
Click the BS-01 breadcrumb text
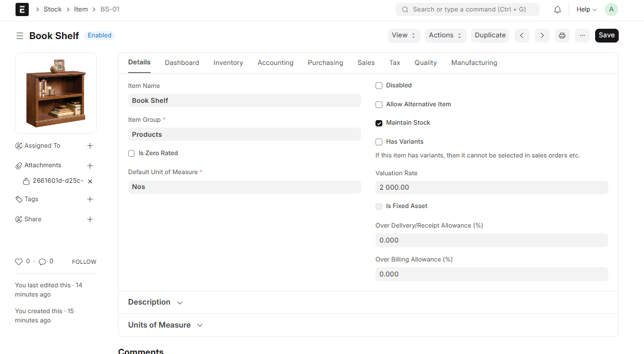coord(110,9)
